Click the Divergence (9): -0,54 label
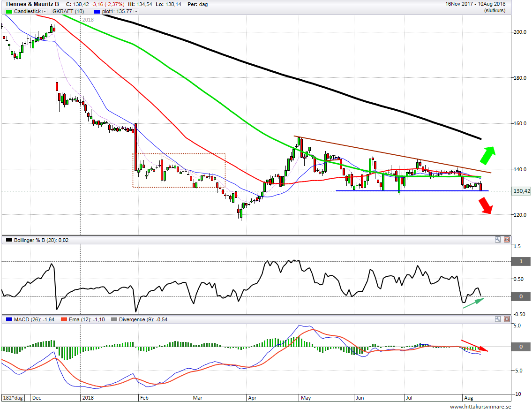 point(143,319)
